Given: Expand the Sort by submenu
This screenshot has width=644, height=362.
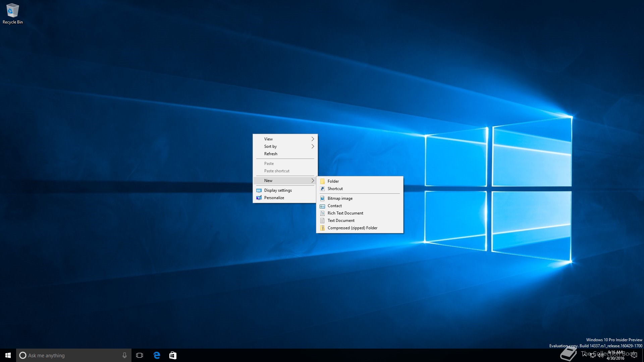Looking at the screenshot, I should coord(285,146).
